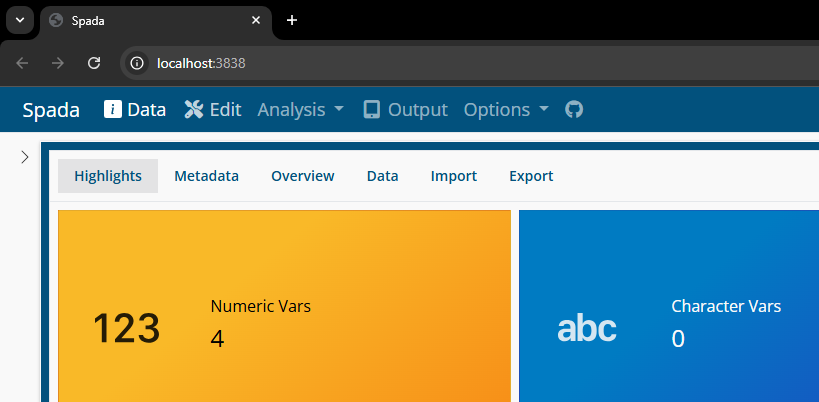Open the browser tab search dropdown
The width and height of the screenshot is (819, 402).
pos(19,20)
